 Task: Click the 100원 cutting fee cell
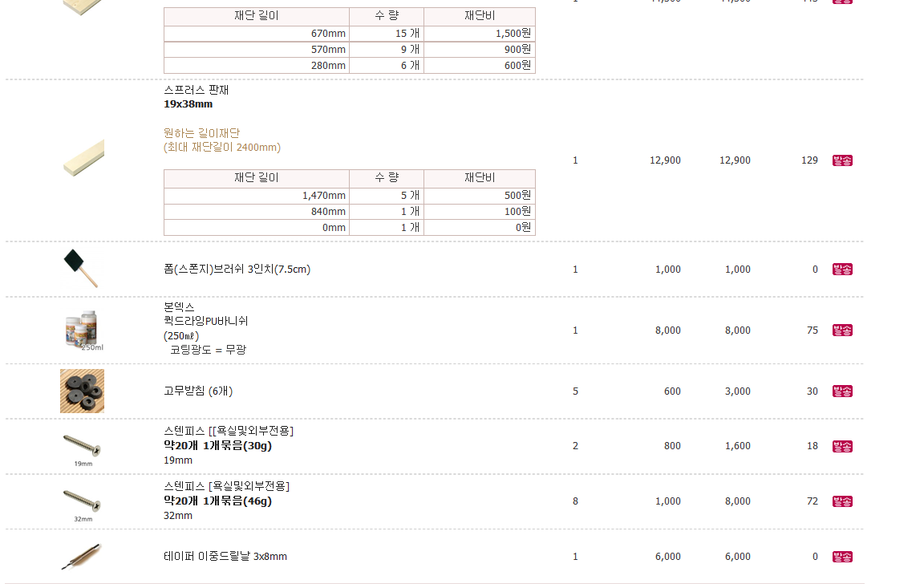click(x=480, y=212)
